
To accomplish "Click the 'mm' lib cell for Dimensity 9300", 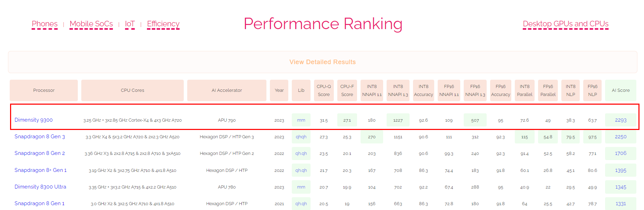I will pos(301,120).
